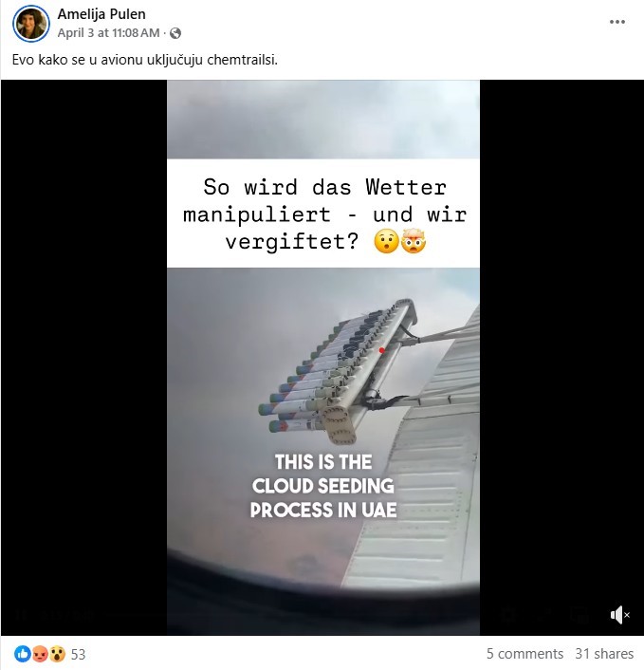Open the reaction count showing 53

(78, 654)
